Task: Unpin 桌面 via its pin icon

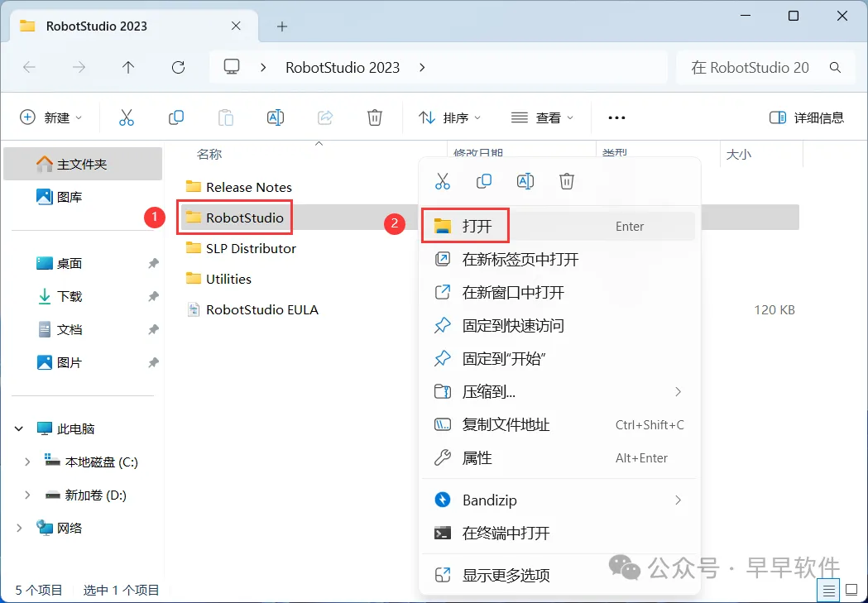Action: pyautogui.click(x=153, y=263)
